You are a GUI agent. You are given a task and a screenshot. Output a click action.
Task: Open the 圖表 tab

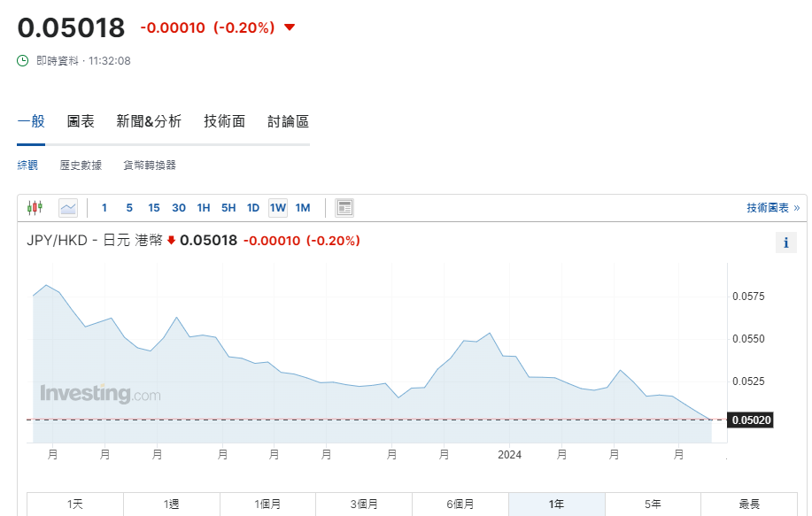point(81,121)
